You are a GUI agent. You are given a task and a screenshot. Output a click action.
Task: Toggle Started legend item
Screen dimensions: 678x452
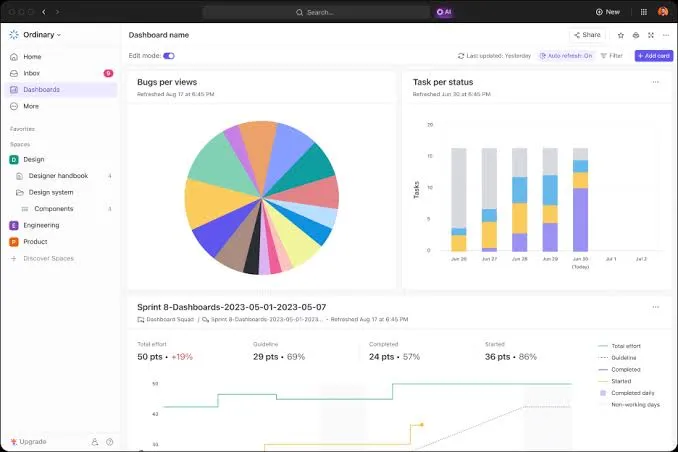[x=614, y=381]
